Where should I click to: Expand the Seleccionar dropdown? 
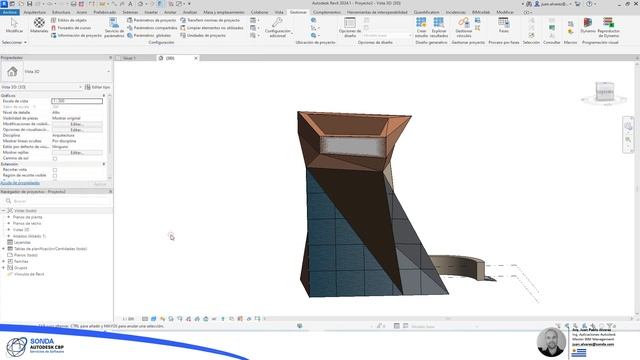click(x=14, y=42)
